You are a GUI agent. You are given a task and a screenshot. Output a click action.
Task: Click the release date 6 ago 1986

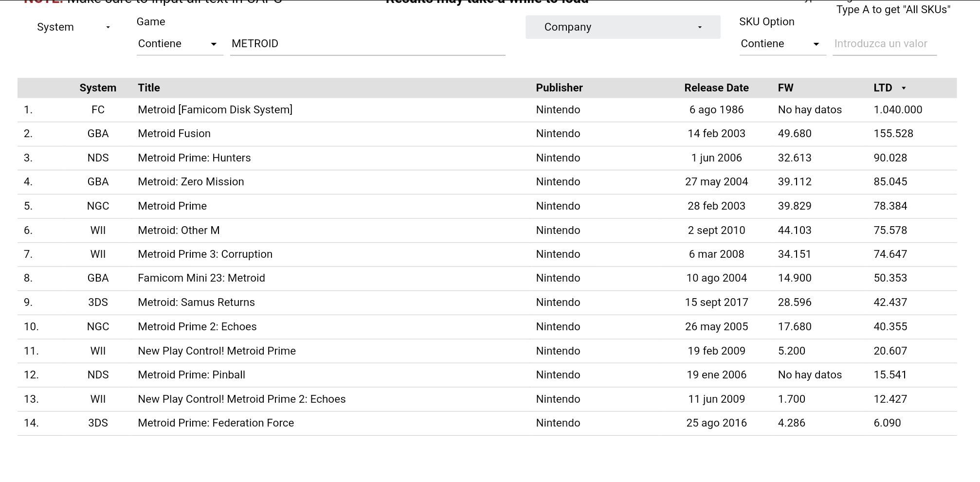[x=716, y=110]
